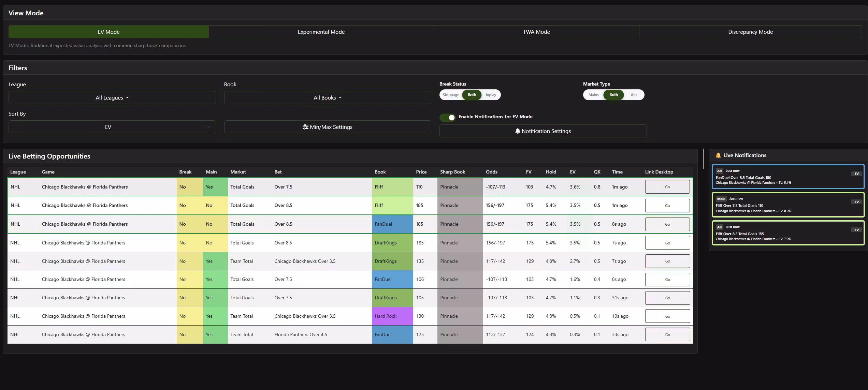Click the purple Hard Rock book cell

pyautogui.click(x=392, y=316)
